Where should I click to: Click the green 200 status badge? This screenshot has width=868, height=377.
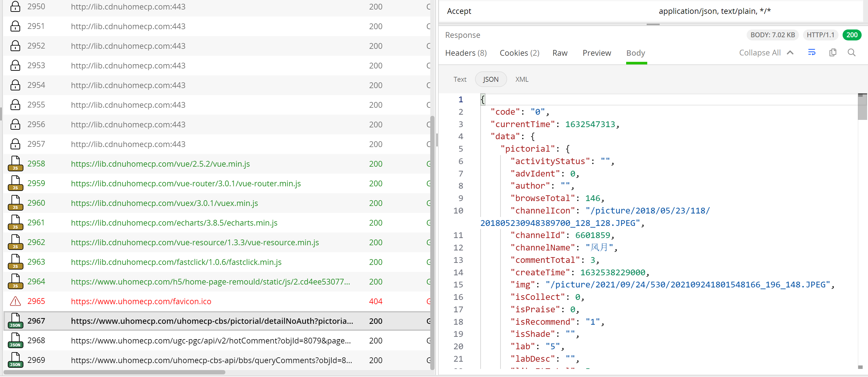pos(852,35)
